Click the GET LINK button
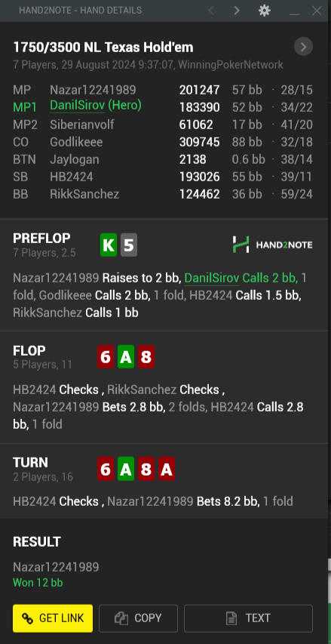Viewport: 331px width, 644px height. 53,618
